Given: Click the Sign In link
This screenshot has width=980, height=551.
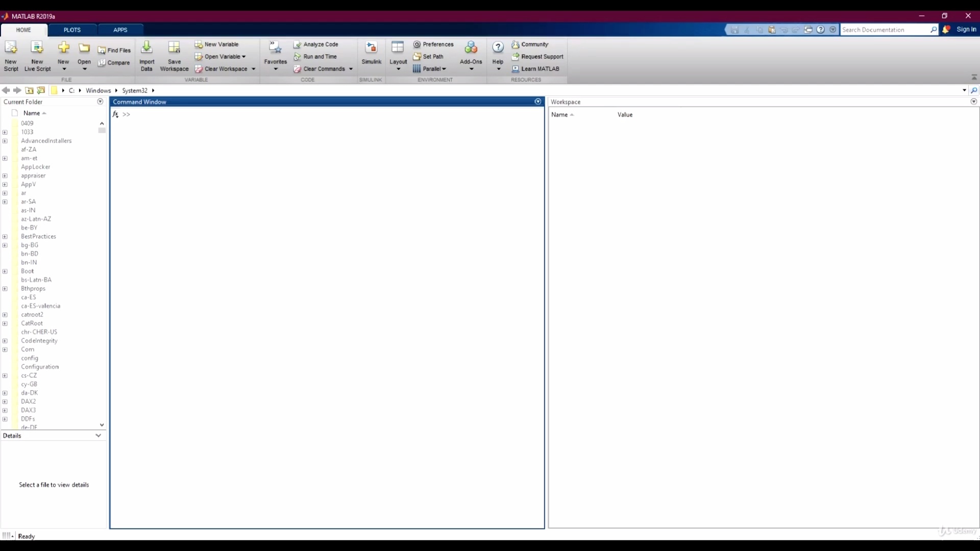Looking at the screenshot, I should pyautogui.click(x=966, y=30).
